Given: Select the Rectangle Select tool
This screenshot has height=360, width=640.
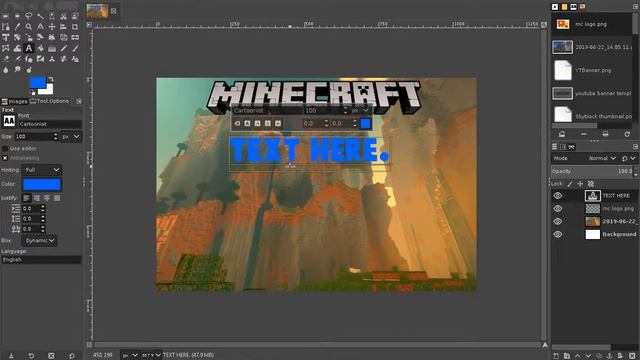Looking at the screenshot, I should tap(5, 16).
